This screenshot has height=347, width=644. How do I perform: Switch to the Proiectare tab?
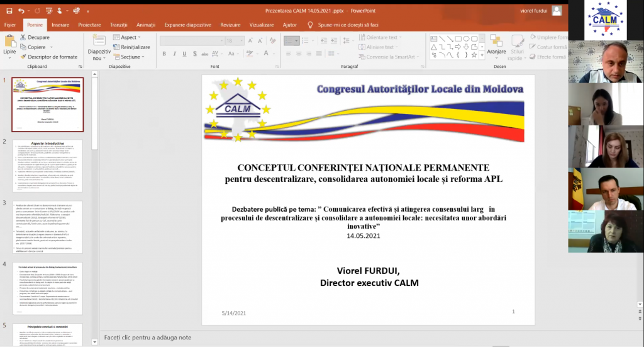tap(89, 25)
